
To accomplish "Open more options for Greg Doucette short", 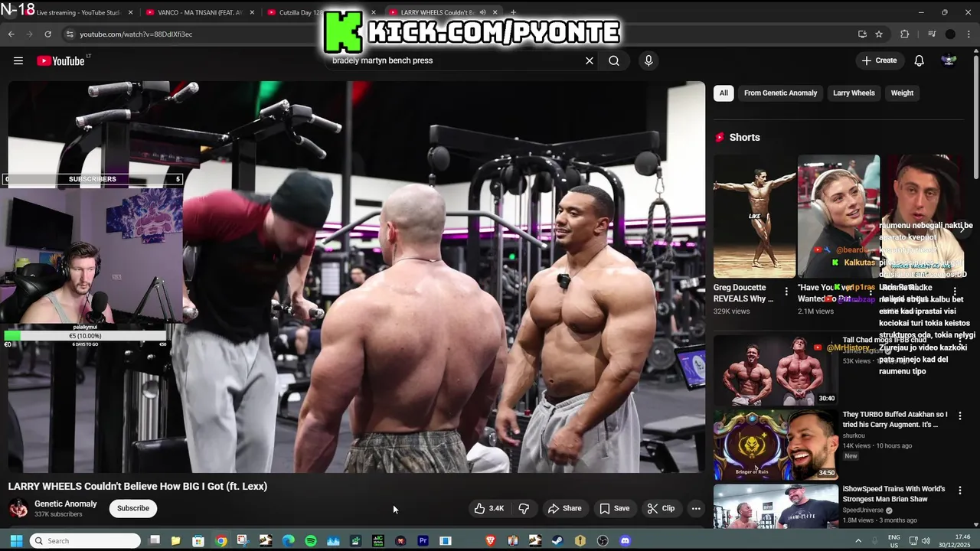I will click(x=786, y=292).
